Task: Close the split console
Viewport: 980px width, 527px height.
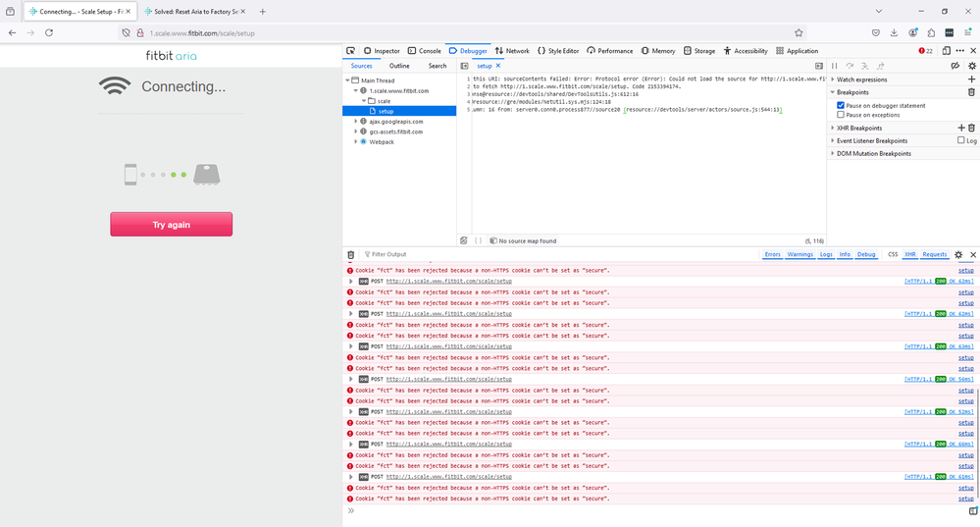Action: tap(973, 254)
